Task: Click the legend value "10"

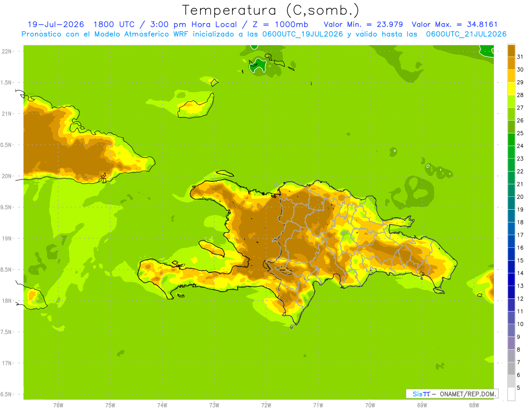Action: tap(520, 324)
